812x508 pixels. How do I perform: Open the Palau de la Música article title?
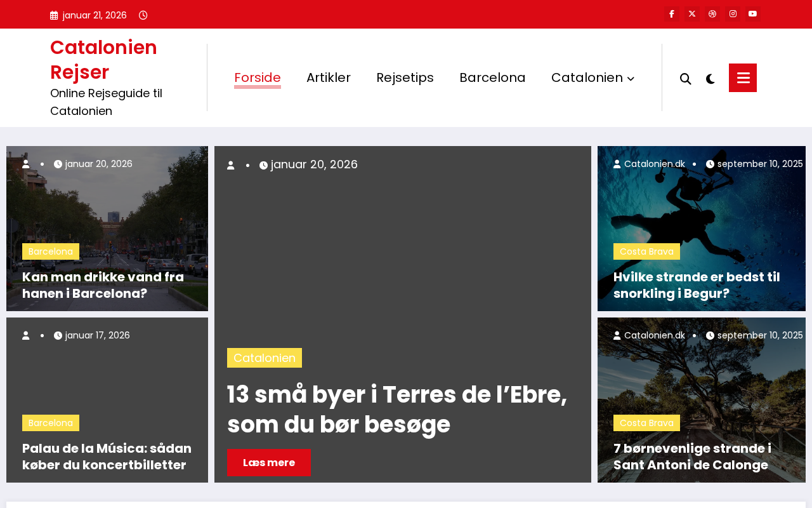(x=107, y=457)
